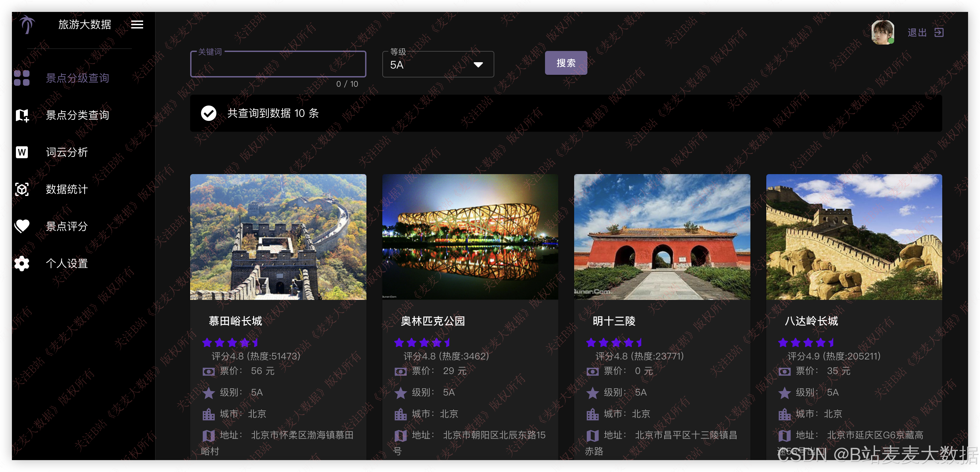
Task: Click the 搜索 button
Action: (566, 63)
